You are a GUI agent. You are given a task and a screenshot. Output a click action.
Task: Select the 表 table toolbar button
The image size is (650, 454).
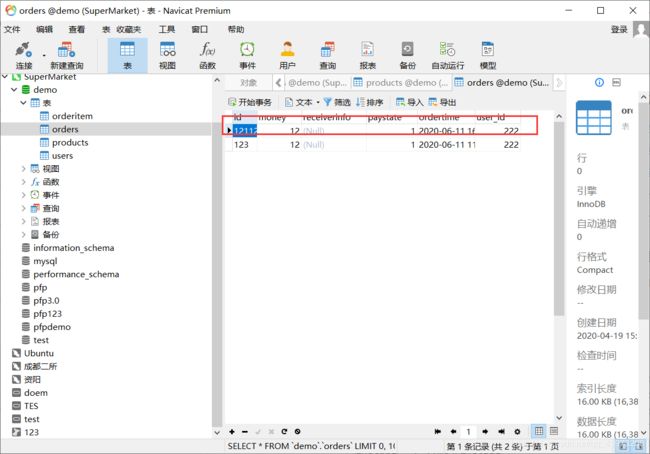pos(127,55)
